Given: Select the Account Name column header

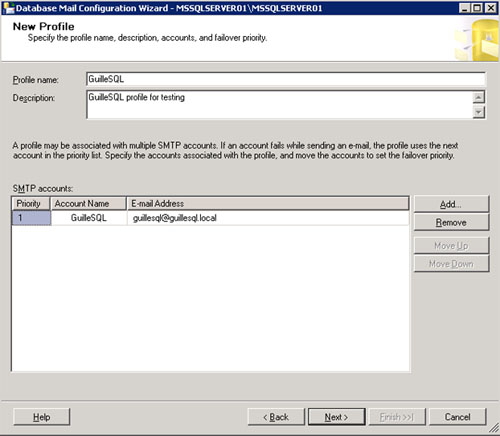Looking at the screenshot, I should coord(88,203).
